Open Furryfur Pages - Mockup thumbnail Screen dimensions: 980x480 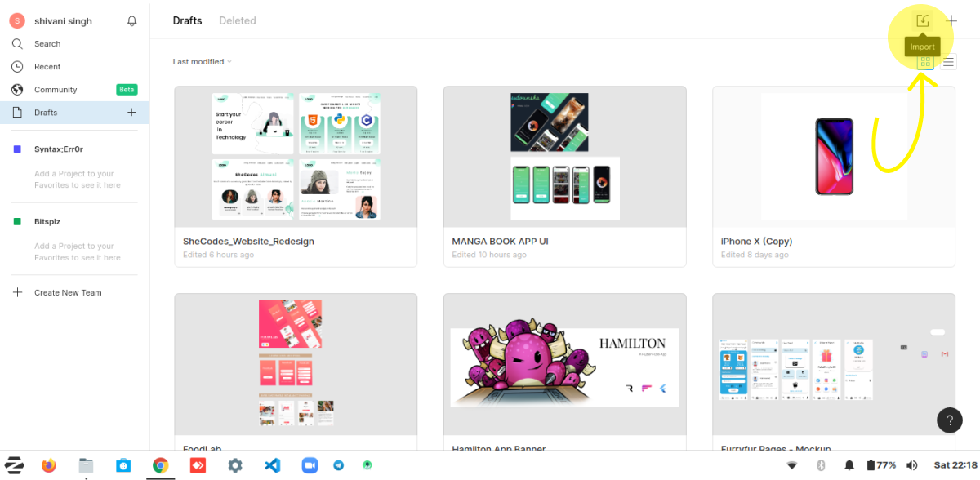pyautogui.click(x=834, y=364)
